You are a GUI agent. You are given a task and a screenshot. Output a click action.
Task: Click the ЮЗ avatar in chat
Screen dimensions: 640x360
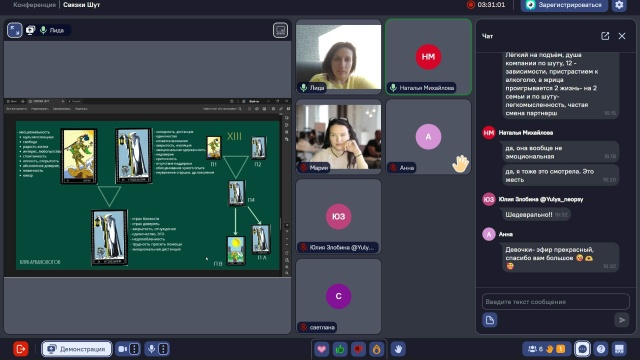pyautogui.click(x=489, y=199)
